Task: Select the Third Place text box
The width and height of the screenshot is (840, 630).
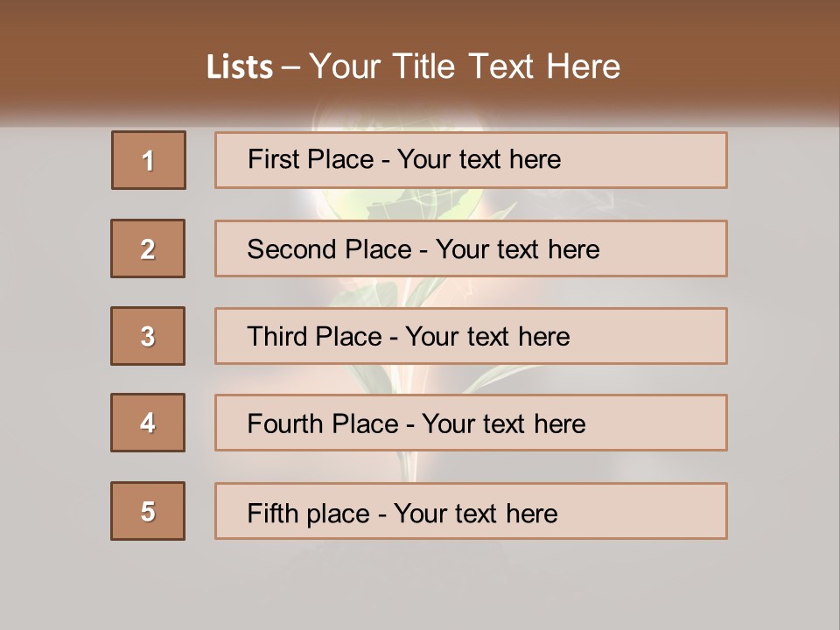Action: [471, 336]
